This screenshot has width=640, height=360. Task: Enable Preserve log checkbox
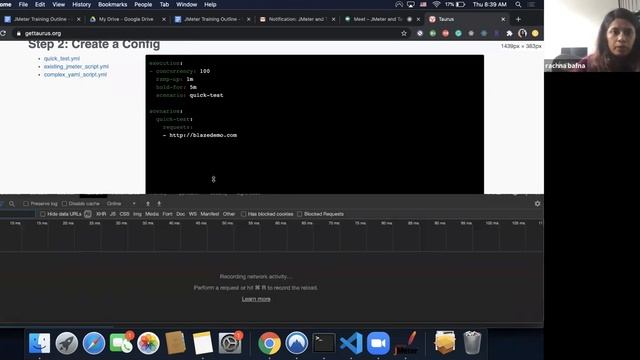click(x=26, y=204)
